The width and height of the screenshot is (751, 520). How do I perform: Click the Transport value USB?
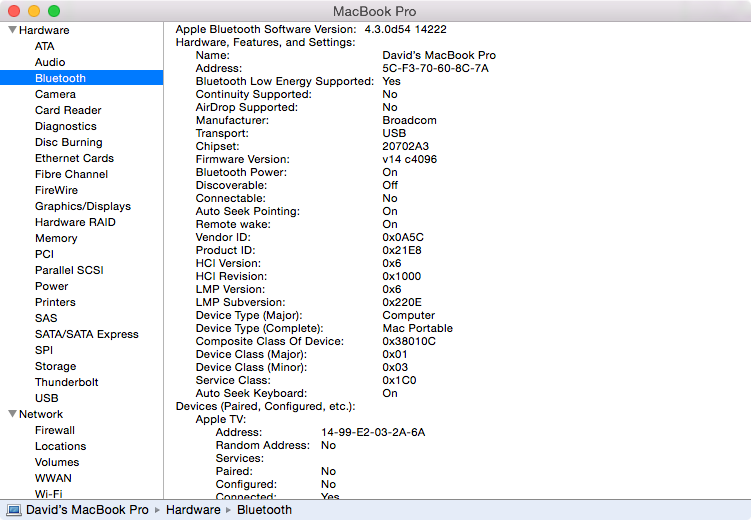394,133
